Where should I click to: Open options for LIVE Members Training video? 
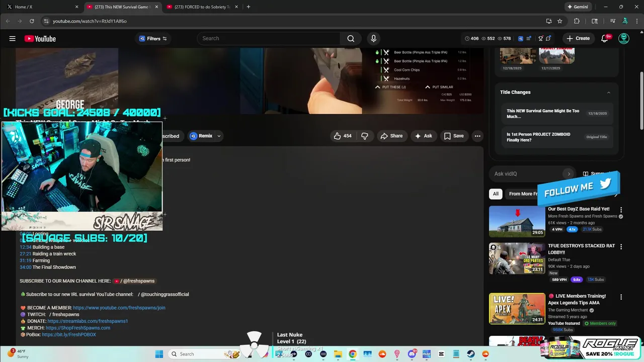pos(621,297)
